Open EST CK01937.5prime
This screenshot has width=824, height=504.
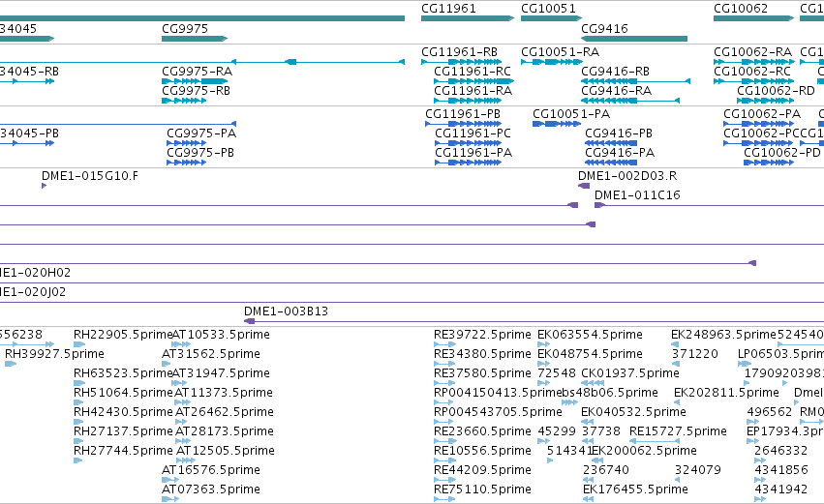593,383
